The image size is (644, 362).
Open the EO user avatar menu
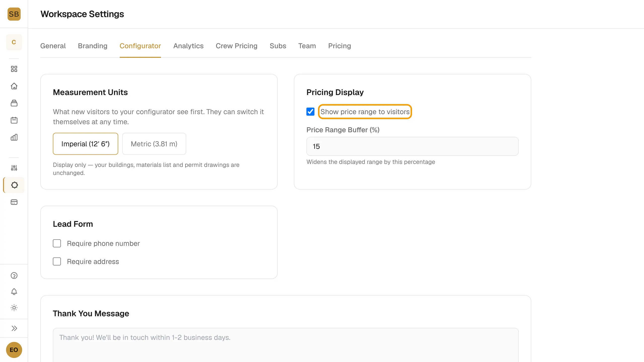tap(14, 350)
